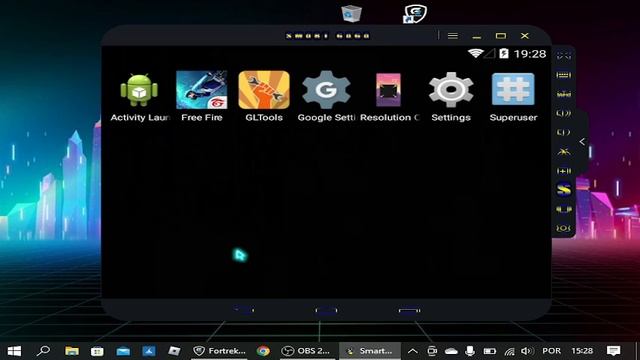Click the volume up icon in sidebar
The height and width of the screenshot is (360, 640).
point(564,113)
